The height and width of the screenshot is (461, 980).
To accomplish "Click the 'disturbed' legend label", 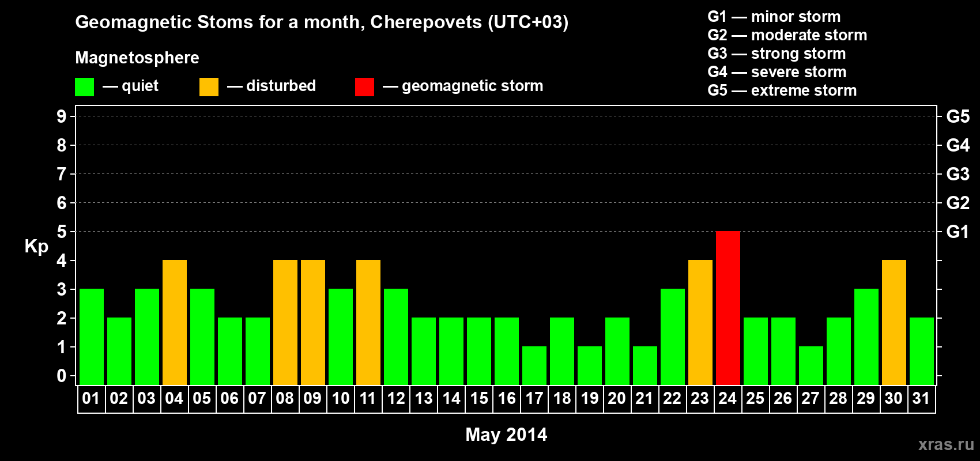I will pos(281,86).
